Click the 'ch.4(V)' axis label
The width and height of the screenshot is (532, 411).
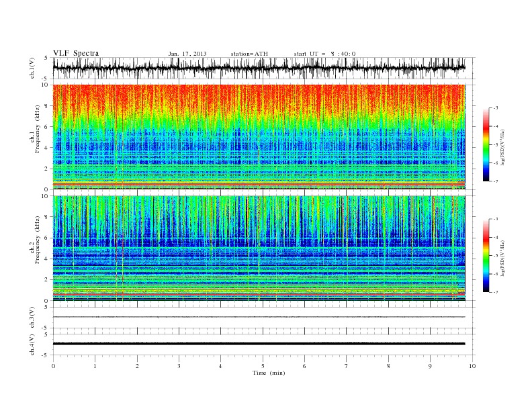tap(32, 345)
